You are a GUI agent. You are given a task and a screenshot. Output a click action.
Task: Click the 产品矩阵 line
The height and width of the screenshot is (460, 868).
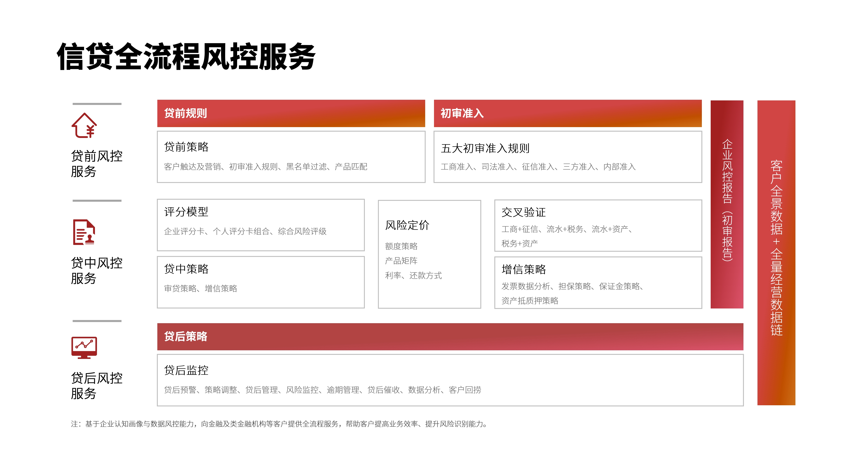[x=401, y=261]
